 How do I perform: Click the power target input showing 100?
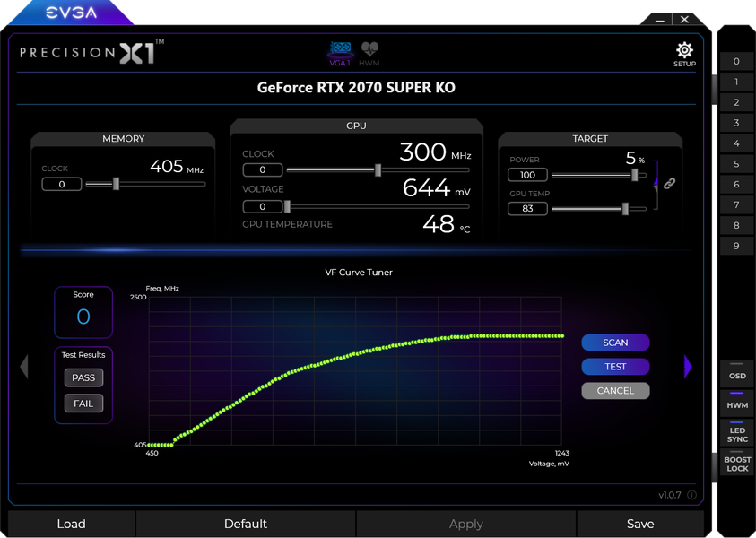[x=527, y=175]
